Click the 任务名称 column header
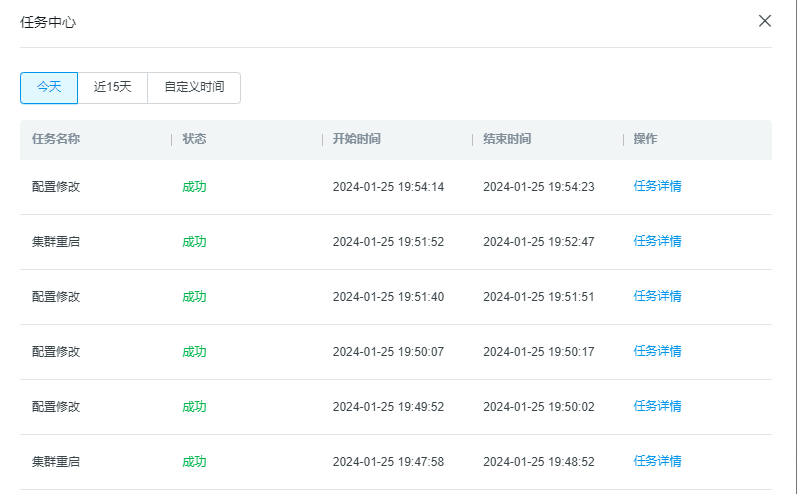Viewport: 797px width, 494px height. (56, 139)
